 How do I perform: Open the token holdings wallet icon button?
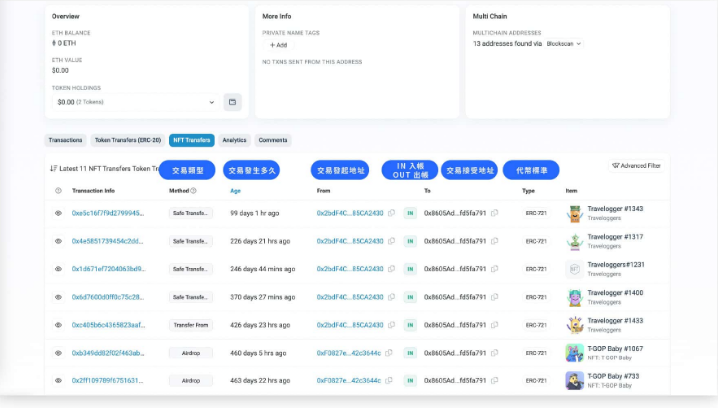[233, 102]
